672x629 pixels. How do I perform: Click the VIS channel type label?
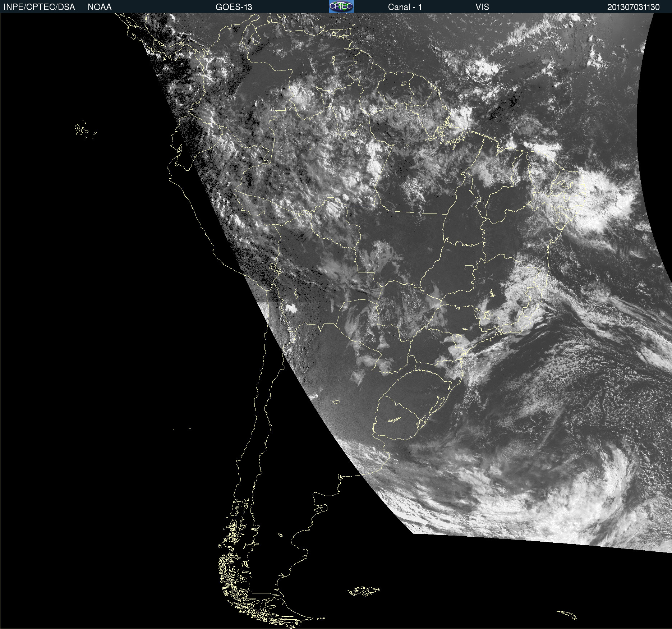click(x=482, y=7)
